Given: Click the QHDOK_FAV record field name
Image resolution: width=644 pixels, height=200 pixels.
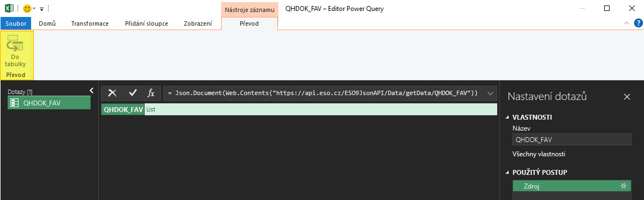Looking at the screenshot, I should coord(123,109).
